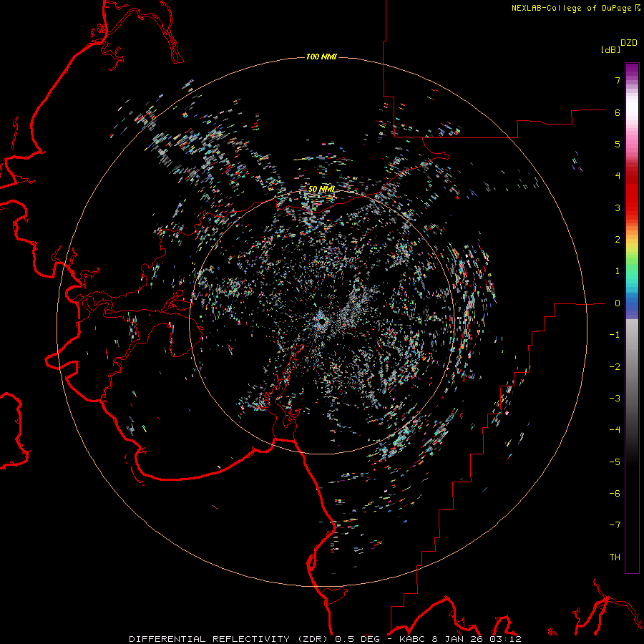644x644 pixels.
Task: Click the TH threshold label on legend
Action: click(615, 557)
